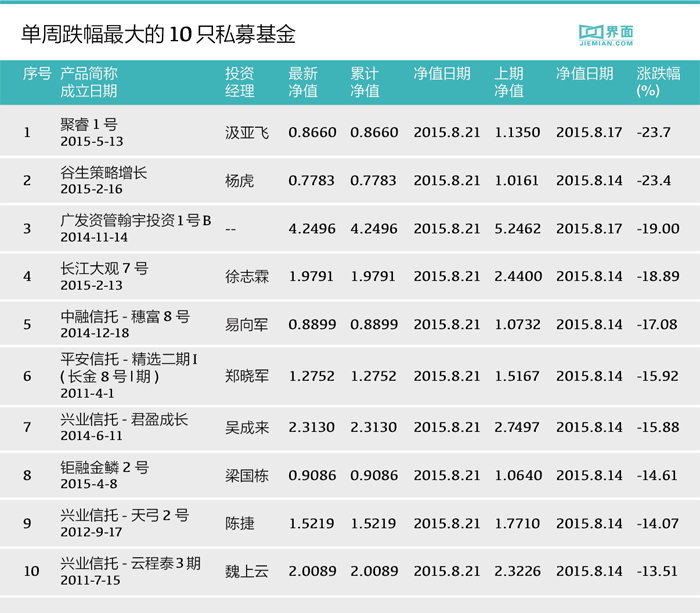This screenshot has width=700, height=613.
Task: Select fund '中融信托 - 穗富 8 号'
Action: tap(125, 317)
